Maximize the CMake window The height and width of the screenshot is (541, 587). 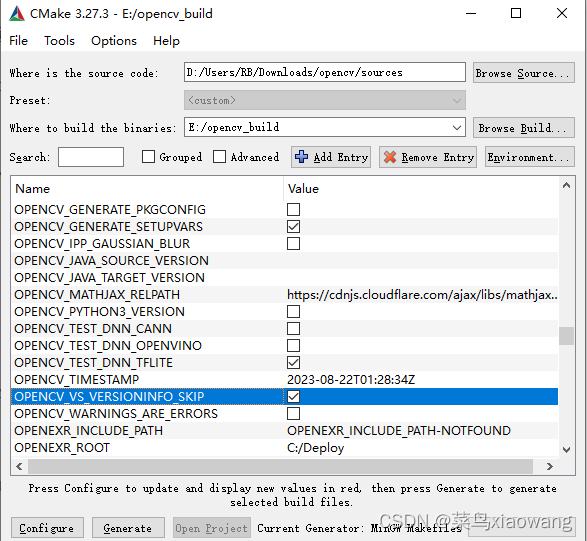[x=516, y=13]
